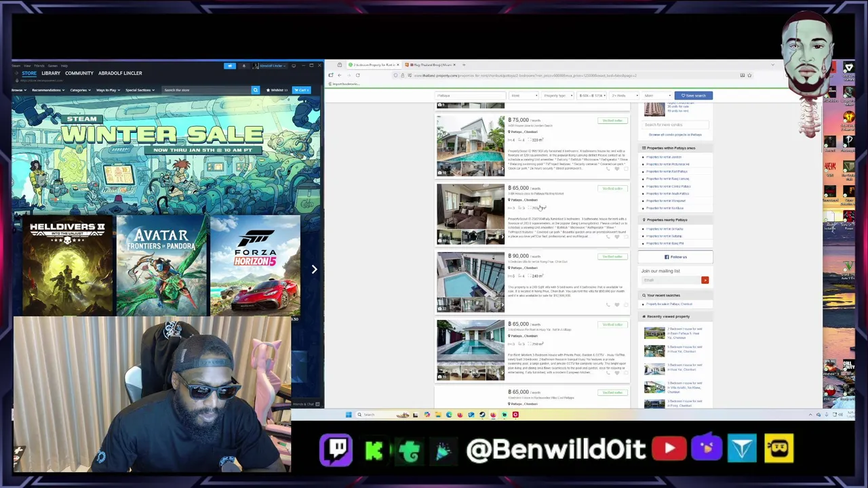Click the Windows taskbar Search box

pos(382,414)
